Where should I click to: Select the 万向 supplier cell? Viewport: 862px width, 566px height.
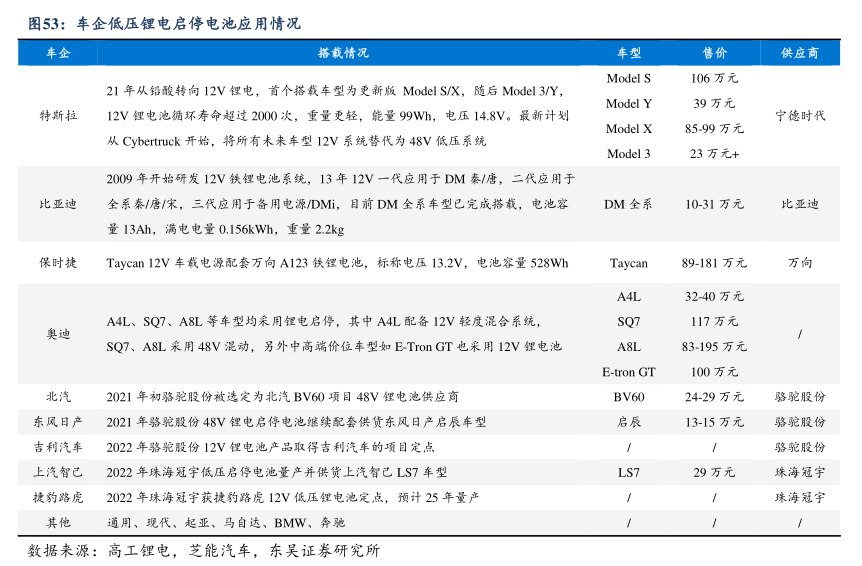[x=800, y=263]
